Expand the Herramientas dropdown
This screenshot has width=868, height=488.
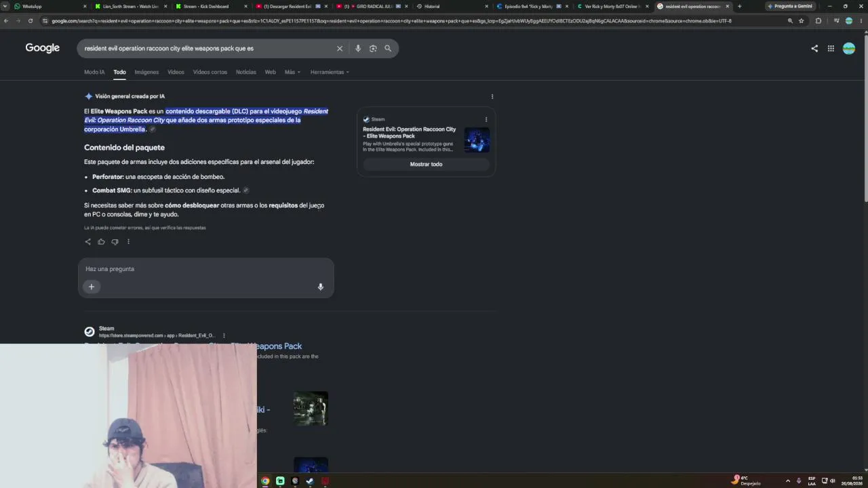[x=330, y=72]
